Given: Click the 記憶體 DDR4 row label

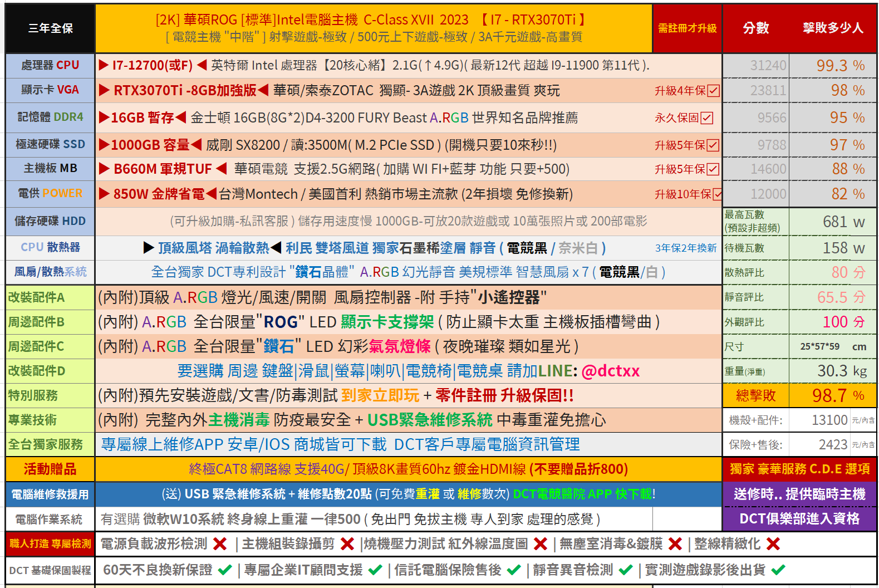Looking at the screenshot, I should pos(50,117).
